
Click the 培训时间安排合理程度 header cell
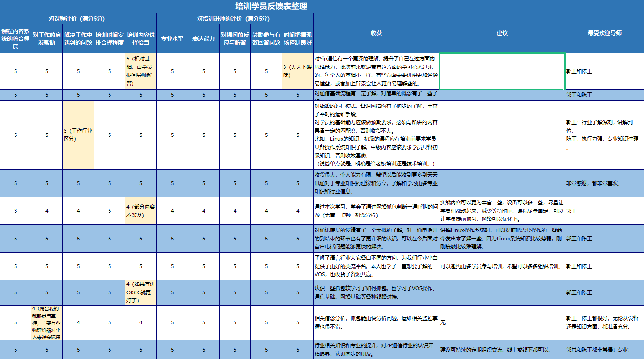pyautogui.click(x=110, y=39)
